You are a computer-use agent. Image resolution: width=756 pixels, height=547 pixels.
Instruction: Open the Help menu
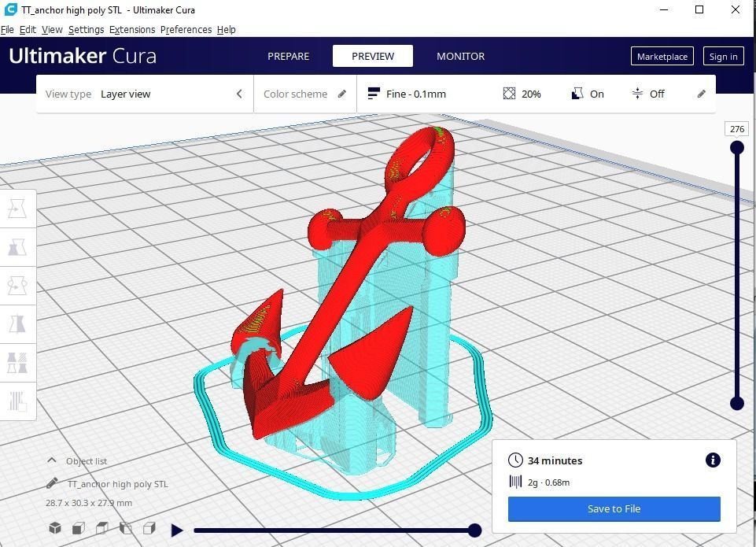pyautogui.click(x=226, y=29)
